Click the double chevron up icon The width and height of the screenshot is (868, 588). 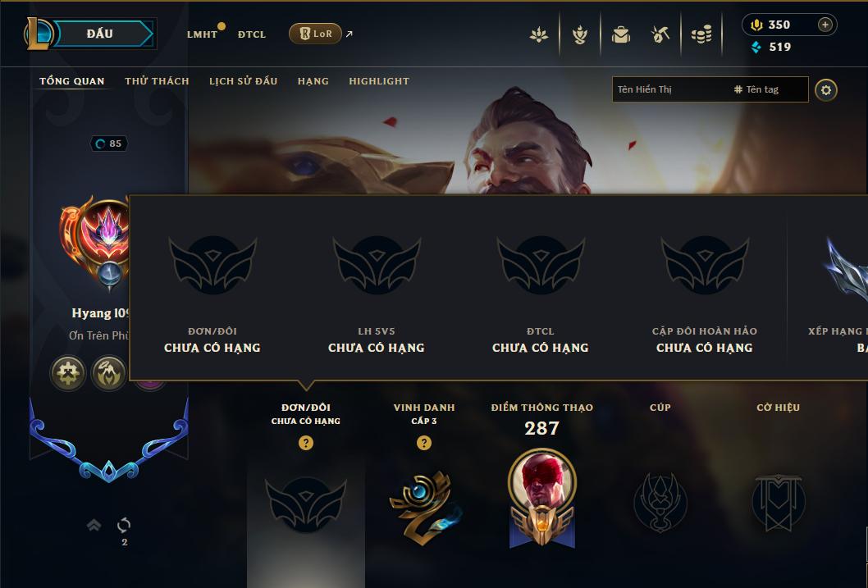pos(94,524)
